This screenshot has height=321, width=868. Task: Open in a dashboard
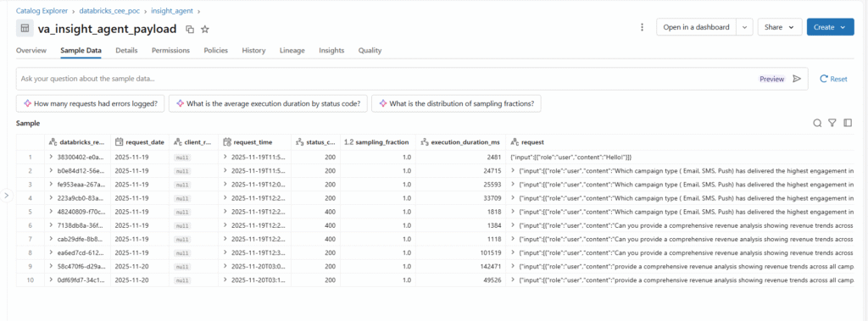click(x=696, y=27)
